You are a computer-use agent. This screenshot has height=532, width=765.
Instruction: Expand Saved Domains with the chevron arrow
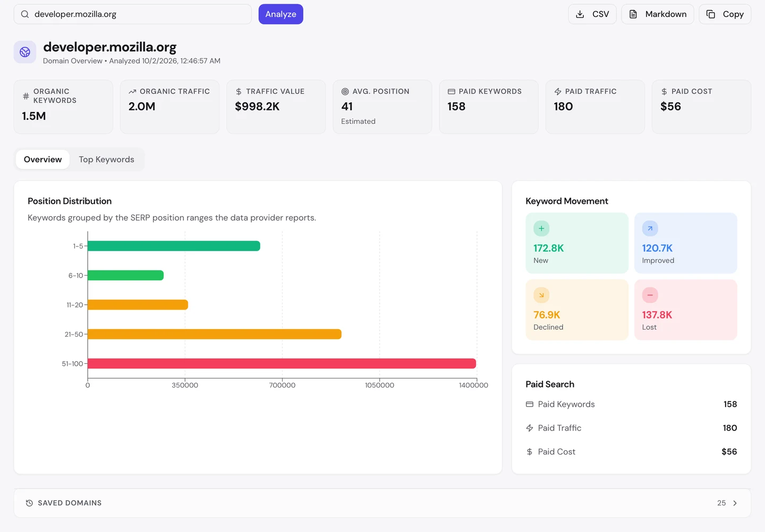tap(735, 503)
